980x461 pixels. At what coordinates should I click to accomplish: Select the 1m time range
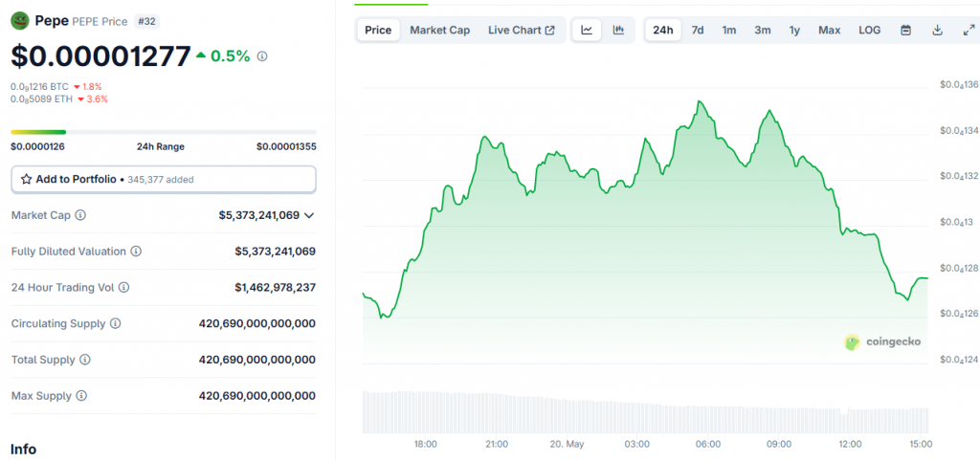tap(728, 30)
